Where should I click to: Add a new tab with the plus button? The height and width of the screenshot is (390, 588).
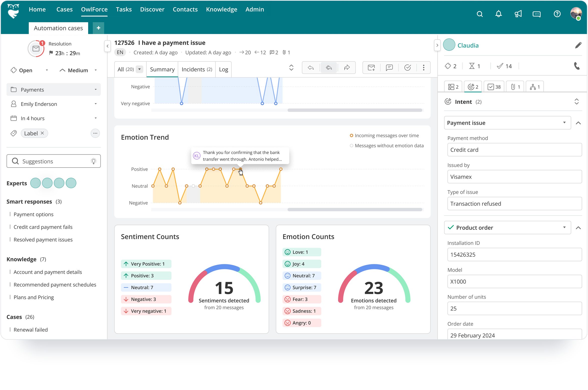click(98, 28)
